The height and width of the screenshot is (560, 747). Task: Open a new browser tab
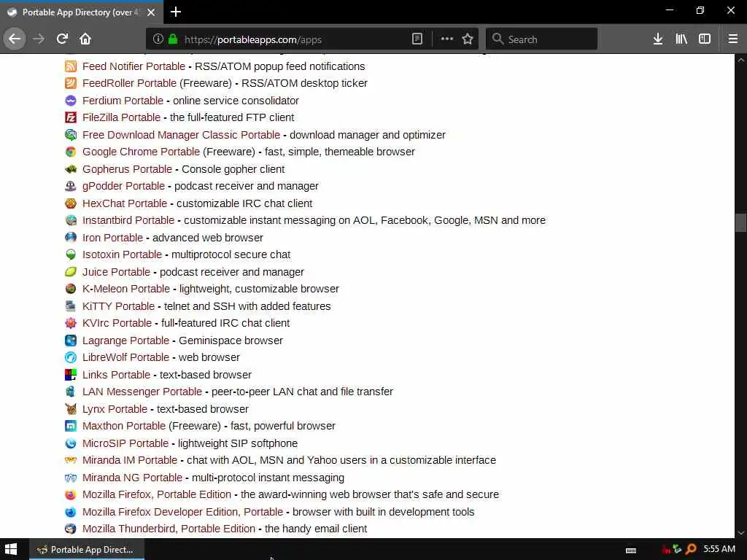[175, 12]
